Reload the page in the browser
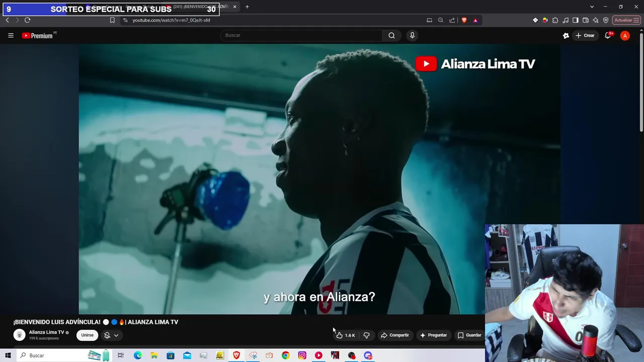 [27, 20]
